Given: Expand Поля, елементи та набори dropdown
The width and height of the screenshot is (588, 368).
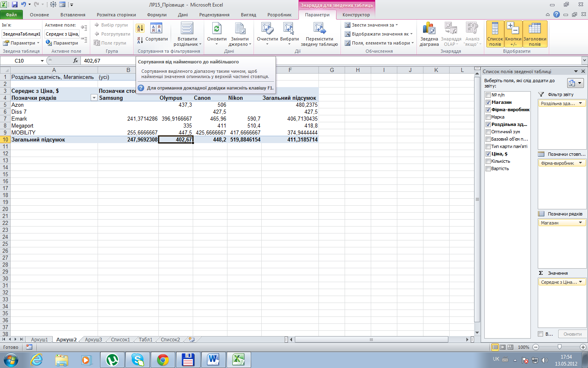Looking at the screenshot, I should click(x=379, y=43).
